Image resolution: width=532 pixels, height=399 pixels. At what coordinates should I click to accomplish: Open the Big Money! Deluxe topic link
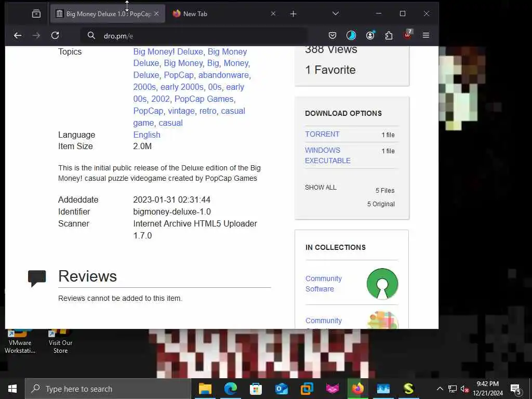pos(168,51)
